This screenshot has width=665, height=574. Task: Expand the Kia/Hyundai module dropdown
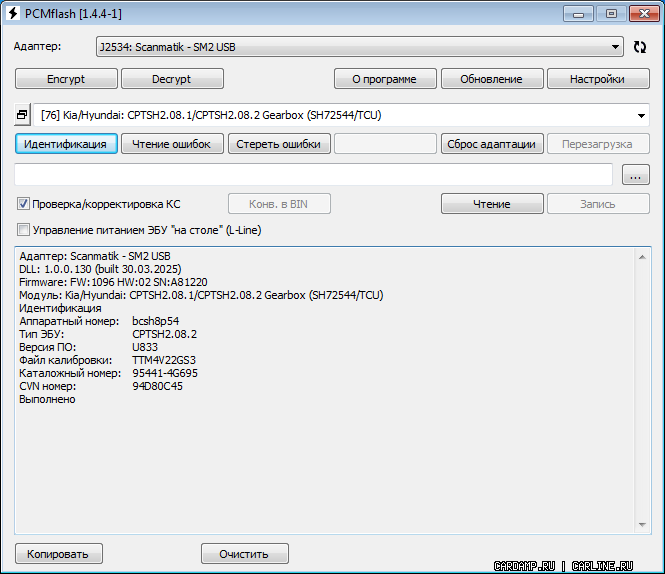coord(641,115)
